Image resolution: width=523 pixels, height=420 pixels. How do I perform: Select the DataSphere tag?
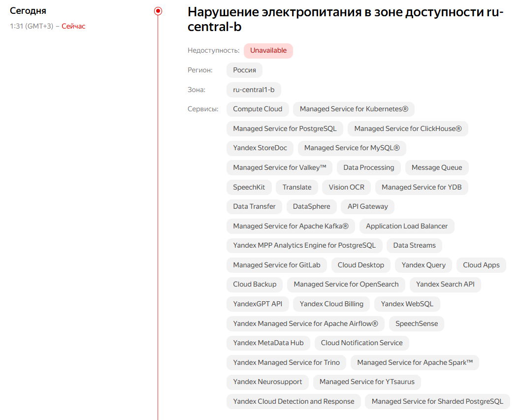[312, 206]
